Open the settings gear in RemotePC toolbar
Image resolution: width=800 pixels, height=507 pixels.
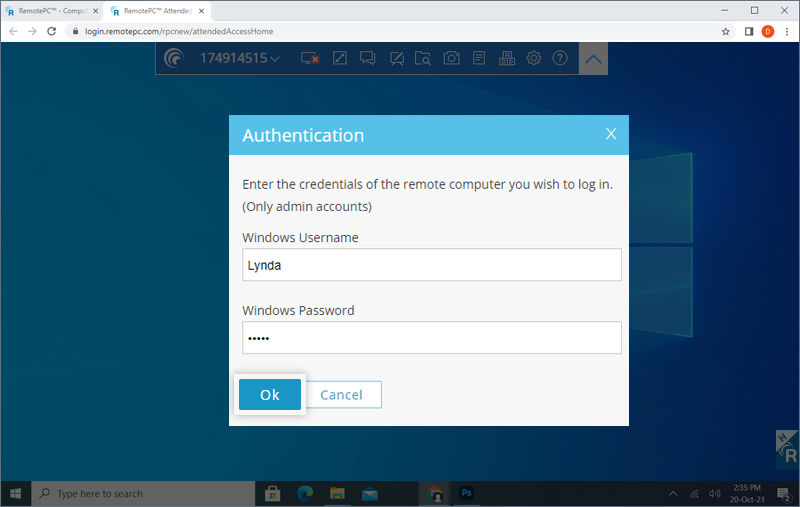[534, 58]
